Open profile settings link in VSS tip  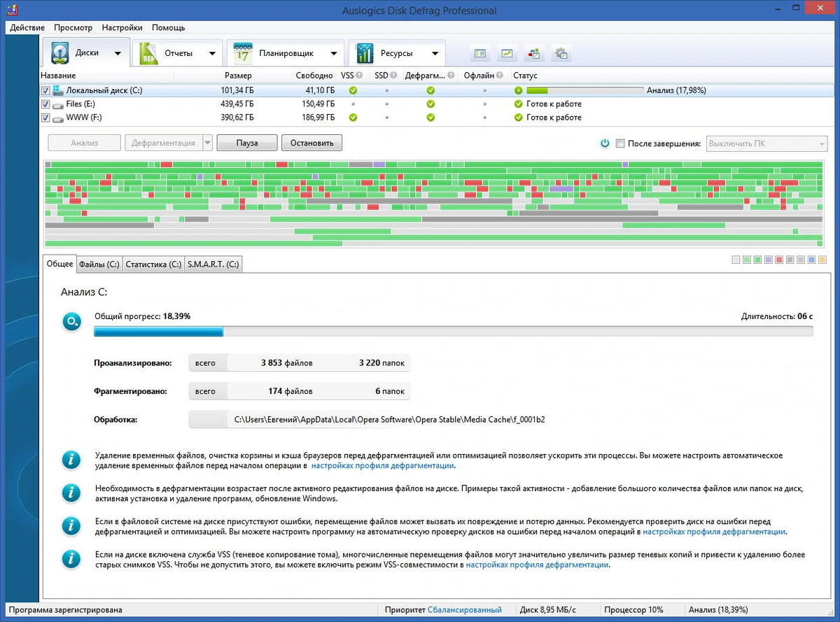537,565
